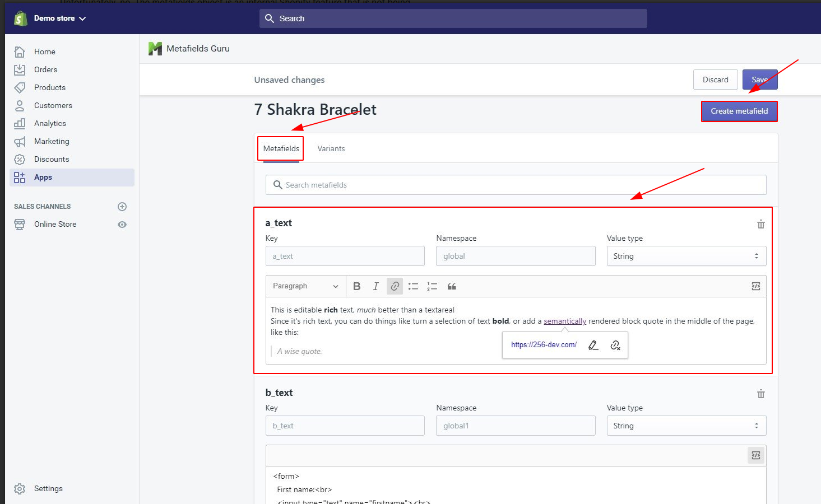Open Discounts in sidebar
Screen dimensions: 821x504
click(52, 159)
